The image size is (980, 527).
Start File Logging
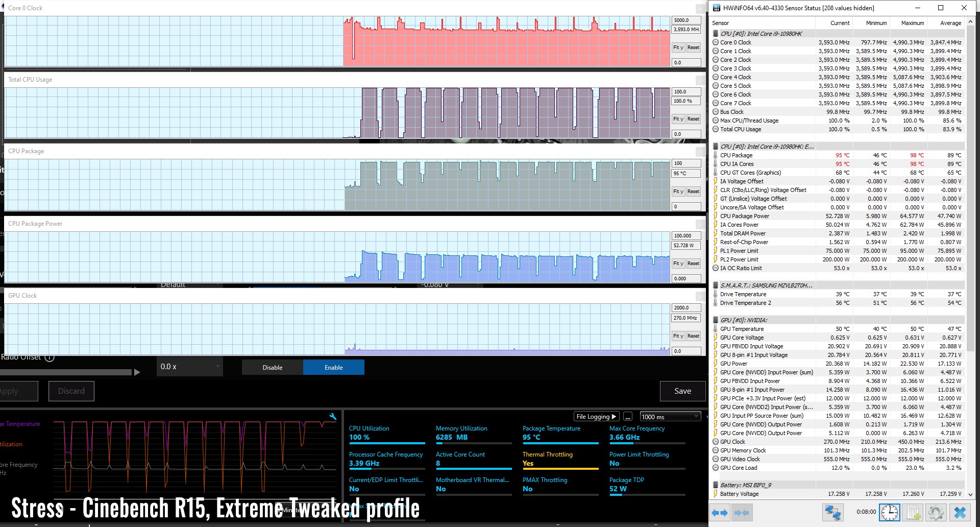596,417
